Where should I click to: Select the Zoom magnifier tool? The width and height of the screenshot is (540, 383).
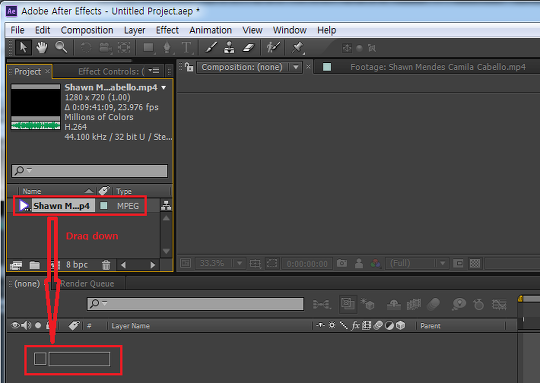[61, 47]
